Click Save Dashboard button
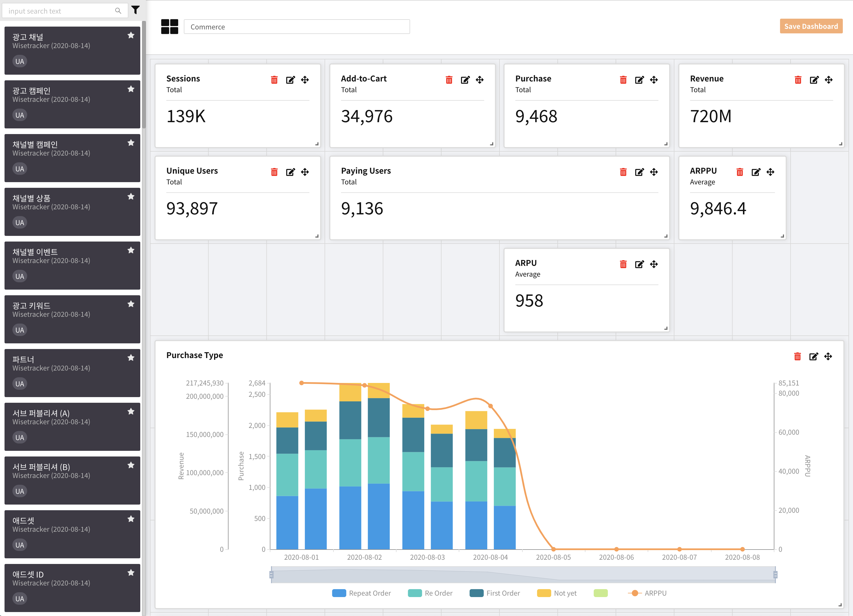This screenshot has width=853, height=616. pyautogui.click(x=811, y=26)
